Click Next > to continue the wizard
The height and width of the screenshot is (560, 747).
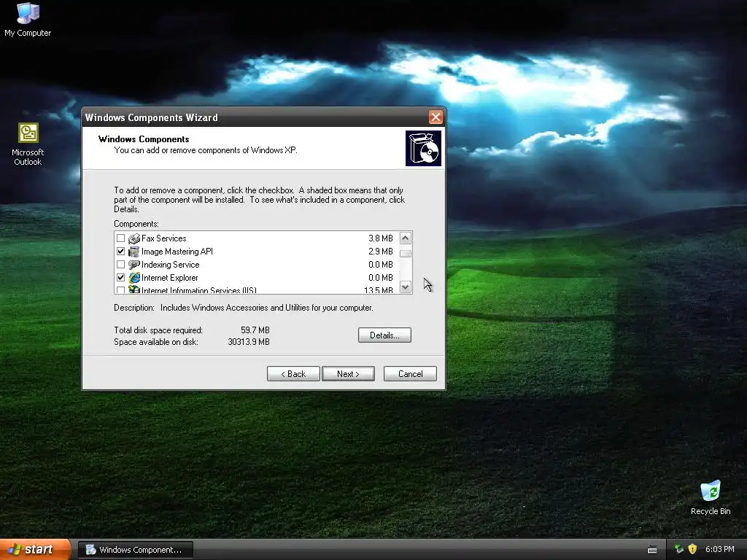point(348,374)
